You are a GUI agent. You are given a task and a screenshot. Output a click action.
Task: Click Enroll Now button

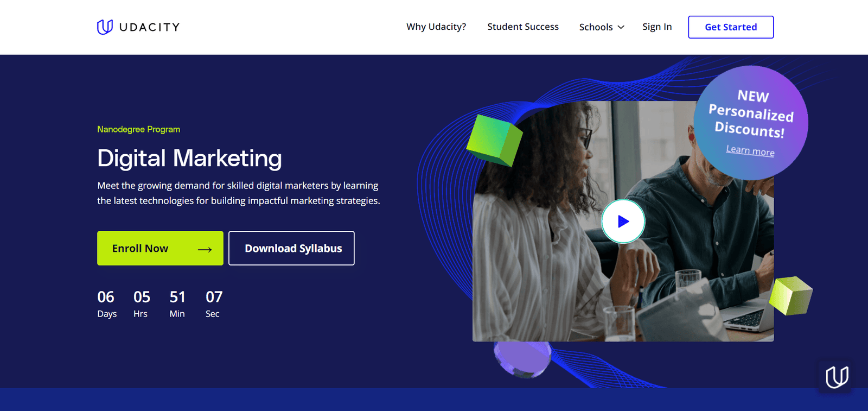pyautogui.click(x=160, y=248)
